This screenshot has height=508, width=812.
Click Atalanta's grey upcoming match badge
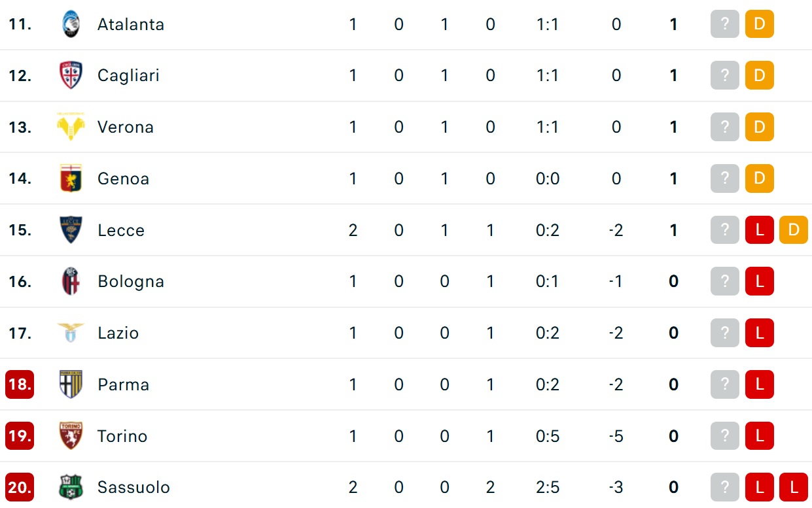click(x=725, y=24)
